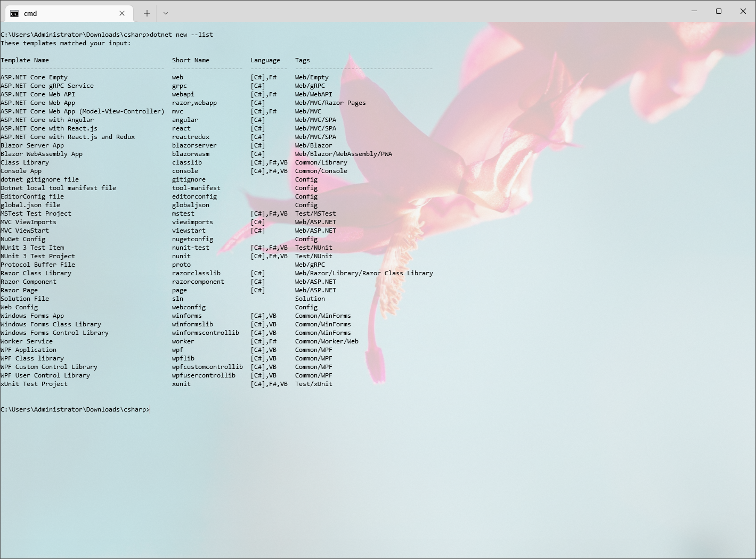
Task: Click short name 'winformslib'
Action: (x=192, y=324)
